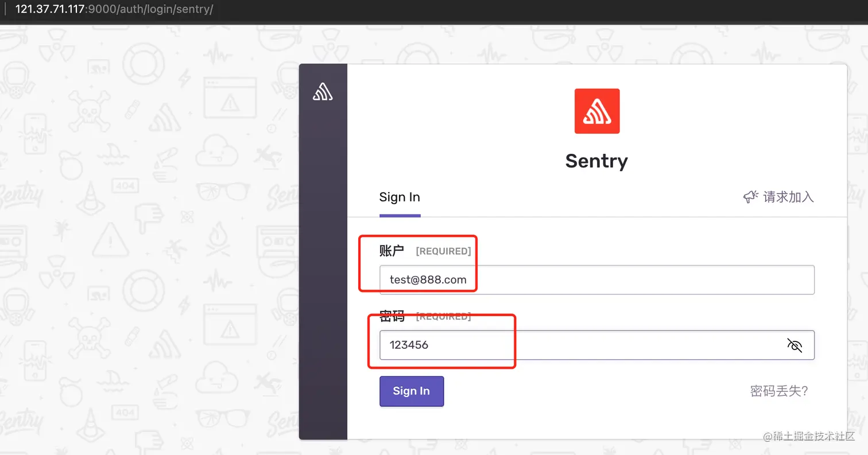868x455 pixels.
Task: Focus the 密码 password input field
Action: coord(597,345)
